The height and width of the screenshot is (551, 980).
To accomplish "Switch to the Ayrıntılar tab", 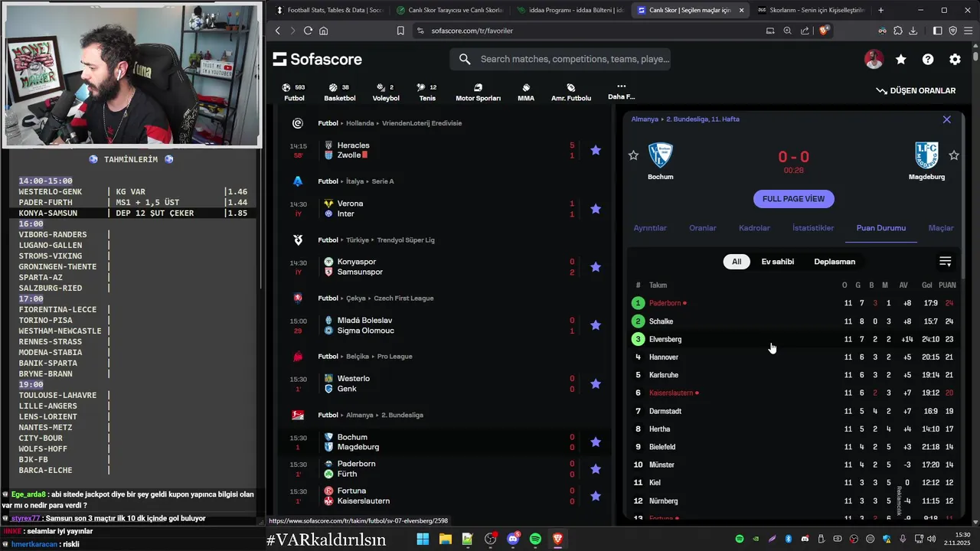I will tap(650, 228).
